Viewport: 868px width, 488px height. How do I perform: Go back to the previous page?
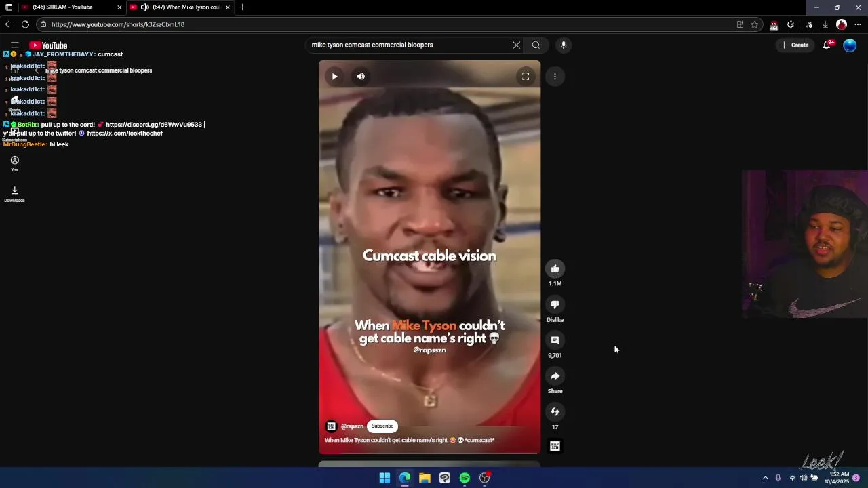click(x=9, y=24)
